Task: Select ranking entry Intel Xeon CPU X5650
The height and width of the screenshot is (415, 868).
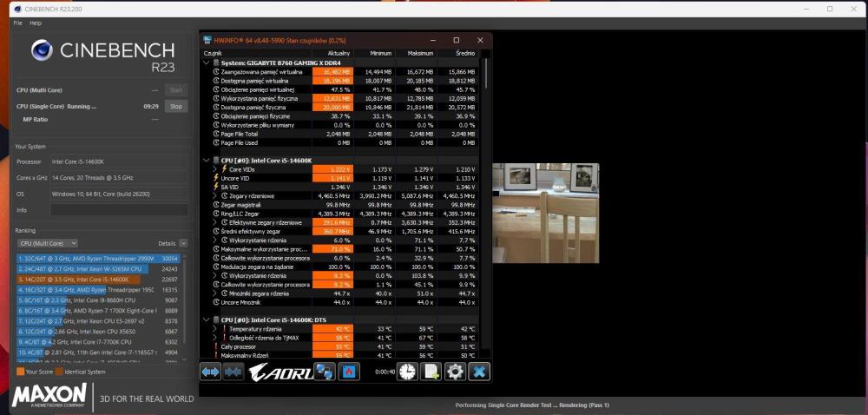Action: pyautogui.click(x=99, y=332)
